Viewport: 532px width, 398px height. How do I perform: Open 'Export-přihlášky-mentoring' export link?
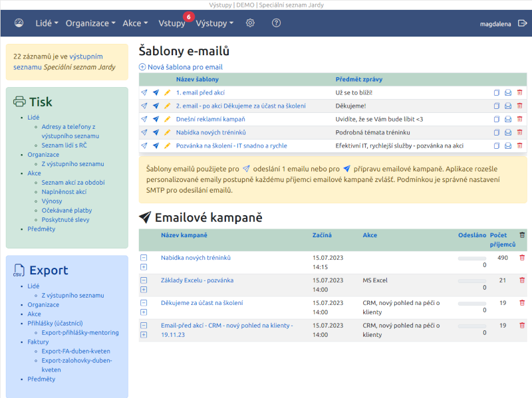[80, 333]
